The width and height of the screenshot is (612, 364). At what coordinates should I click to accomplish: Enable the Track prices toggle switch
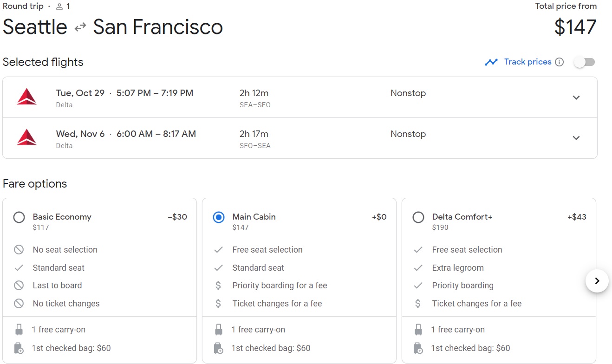pos(584,62)
